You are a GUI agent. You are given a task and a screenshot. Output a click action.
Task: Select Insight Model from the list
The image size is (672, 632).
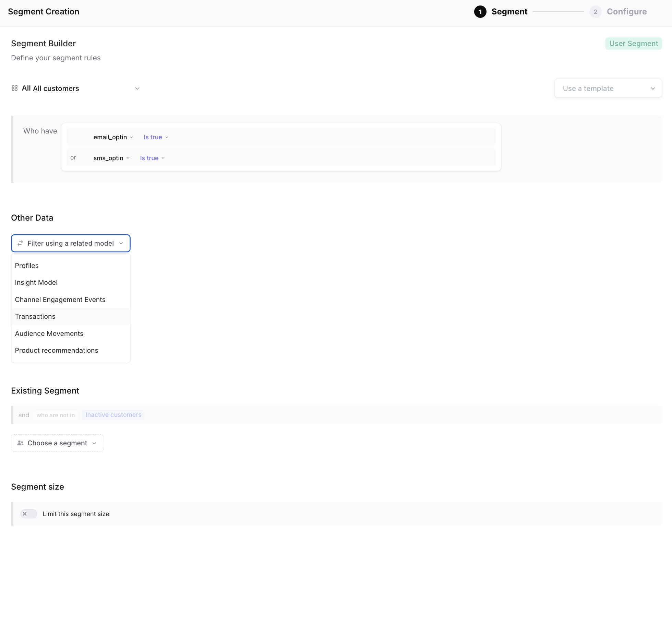coord(71,282)
